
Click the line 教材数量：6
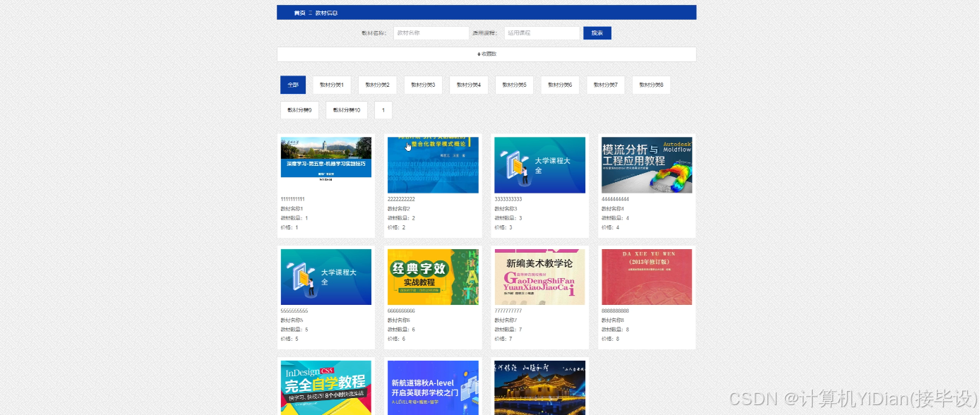coord(402,330)
